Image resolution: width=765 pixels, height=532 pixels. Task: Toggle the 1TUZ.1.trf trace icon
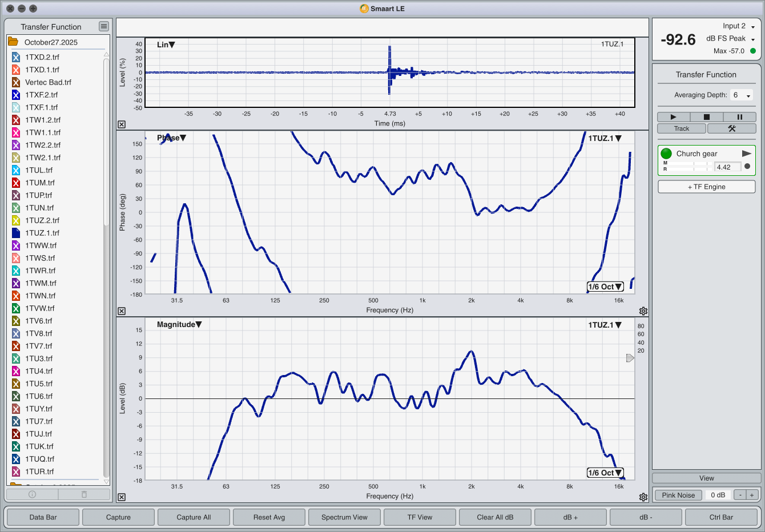click(x=16, y=233)
